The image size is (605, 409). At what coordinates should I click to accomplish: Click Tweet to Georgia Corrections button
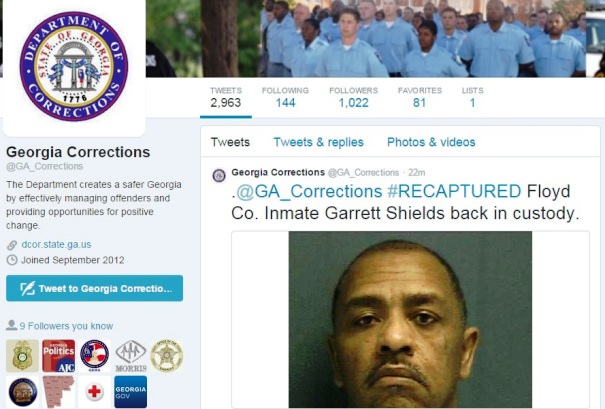pos(95,288)
